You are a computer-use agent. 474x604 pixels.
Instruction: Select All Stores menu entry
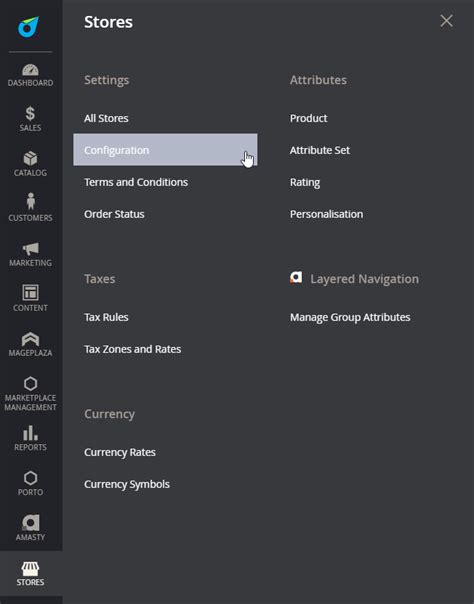(106, 118)
